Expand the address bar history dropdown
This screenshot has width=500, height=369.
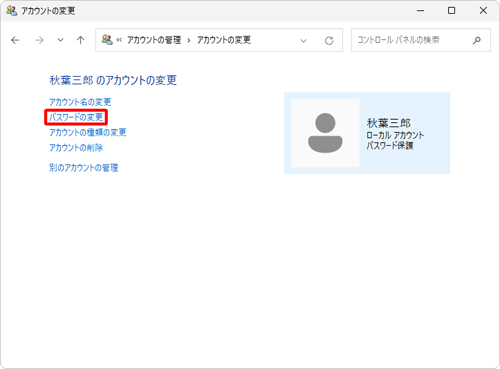click(x=303, y=41)
